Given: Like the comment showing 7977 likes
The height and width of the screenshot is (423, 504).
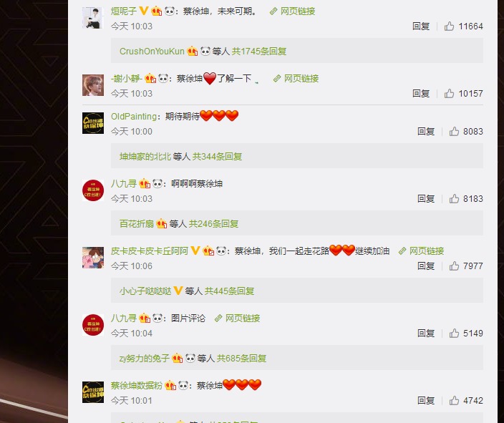Looking at the screenshot, I should point(454,266).
